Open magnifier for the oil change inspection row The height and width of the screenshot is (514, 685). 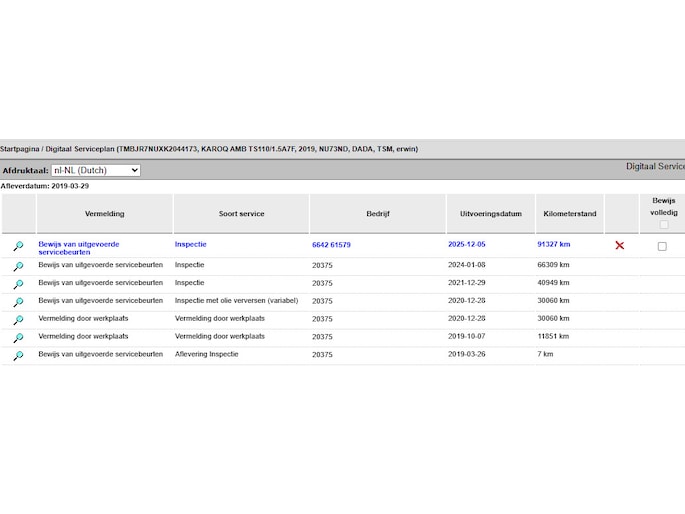point(18,302)
